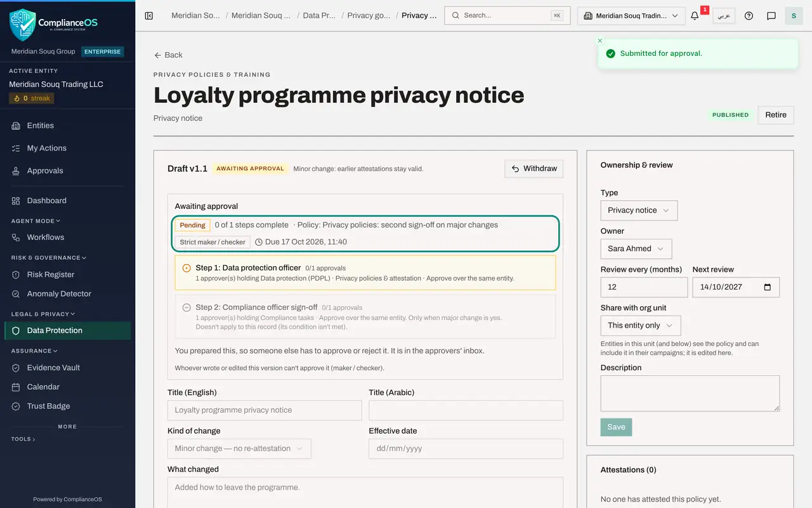Viewport: 812px width, 508px height.
Task: Click the Strict maker / checker tag
Action: [x=213, y=242]
